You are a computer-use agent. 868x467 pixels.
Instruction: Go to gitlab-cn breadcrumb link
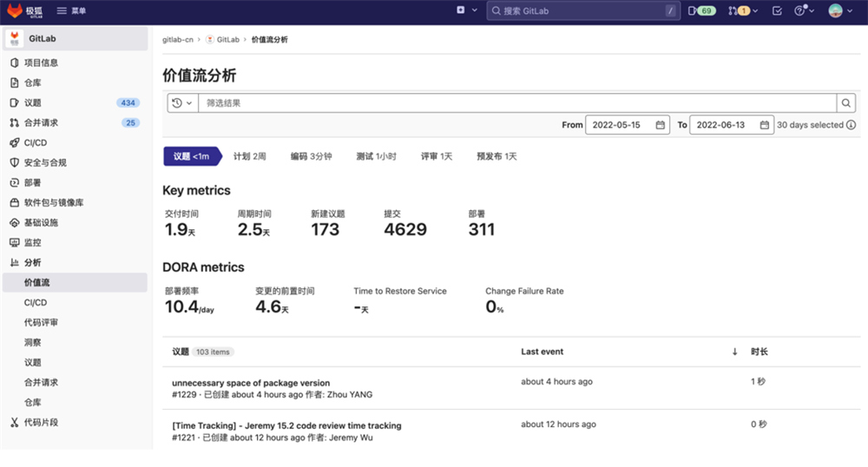point(178,39)
